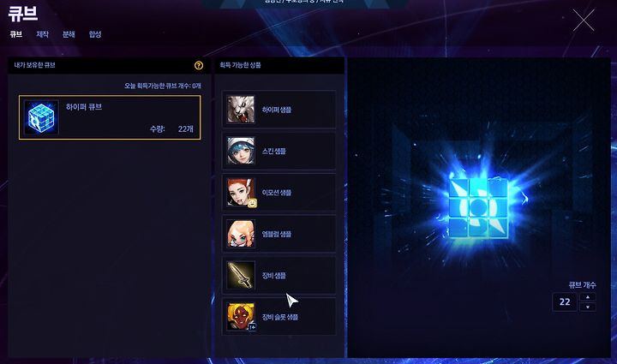Close the cube screen with X
617x364 pixels.
tap(584, 20)
